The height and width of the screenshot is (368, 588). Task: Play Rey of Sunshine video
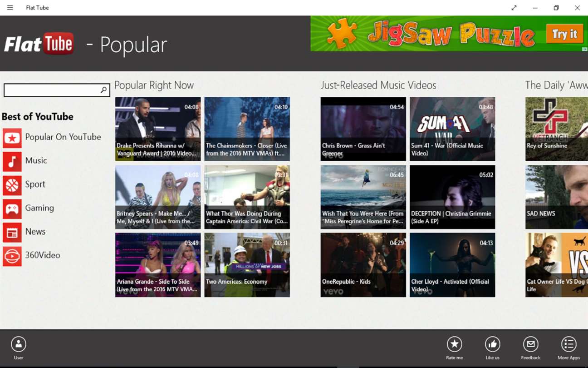pos(557,129)
